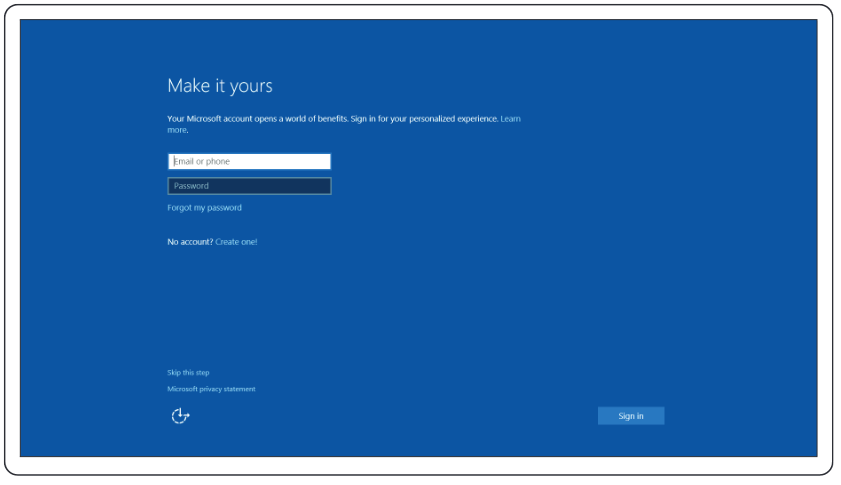This screenshot has height=485, width=841.
Task: Click the Sign in button
Action: pyautogui.click(x=631, y=416)
